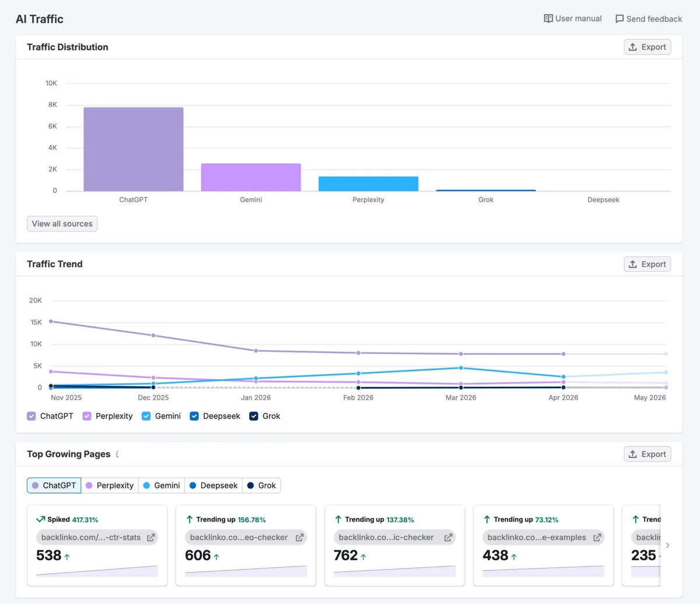Image resolution: width=700 pixels, height=604 pixels.
Task: Click Trending up arrow on 156.78% card
Action: [190, 519]
